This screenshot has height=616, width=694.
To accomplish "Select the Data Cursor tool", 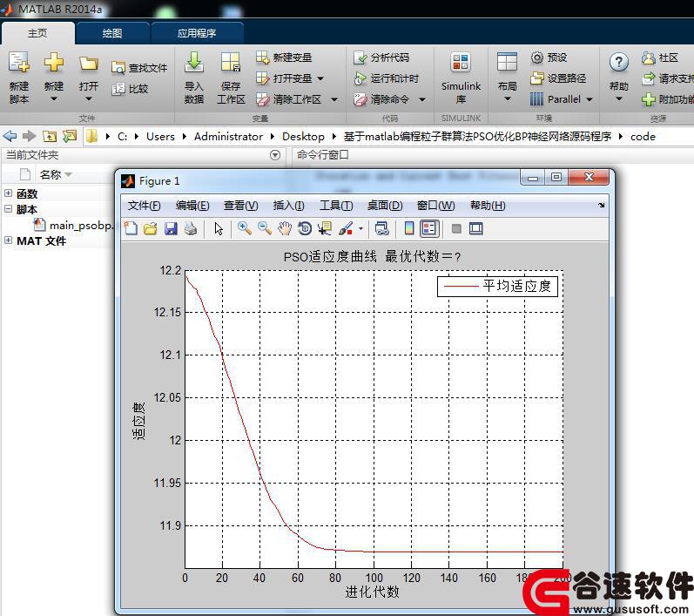I will tap(325, 228).
